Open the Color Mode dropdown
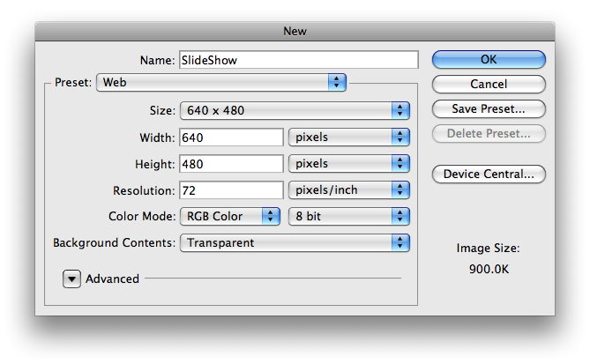 click(x=229, y=216)
